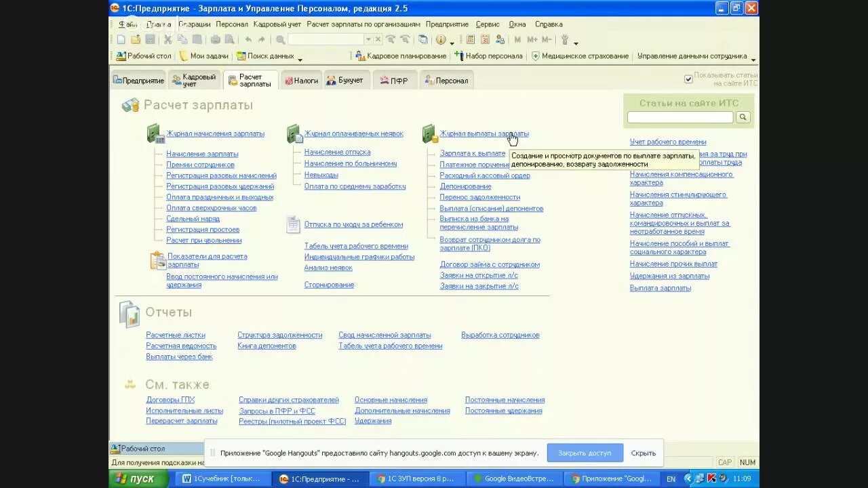Viewport: 868px width, 488px height.
Task: Open Сторнирование link
Action: click(329, 285)
